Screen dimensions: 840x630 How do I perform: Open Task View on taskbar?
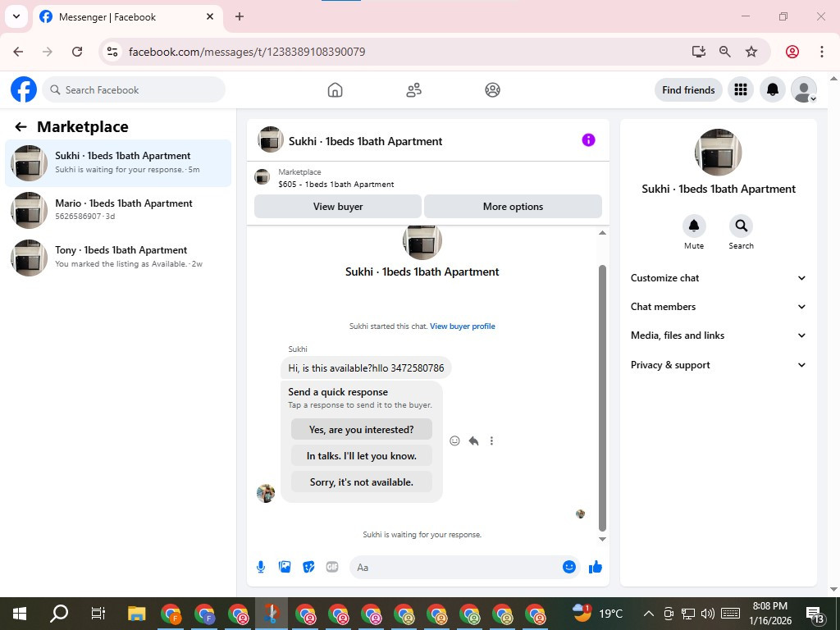[98, 614]
